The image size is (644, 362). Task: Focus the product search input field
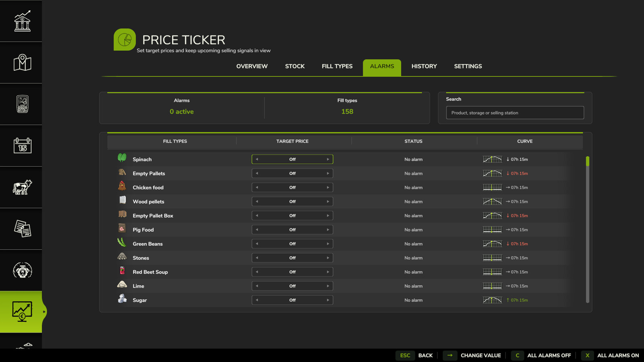pos(515,113)
